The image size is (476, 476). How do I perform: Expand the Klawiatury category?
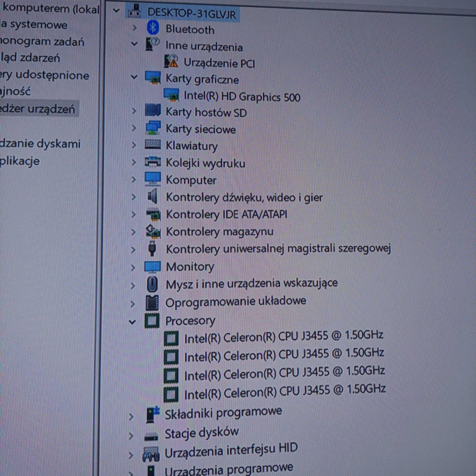pyautogui.click(x=134, y=145)
